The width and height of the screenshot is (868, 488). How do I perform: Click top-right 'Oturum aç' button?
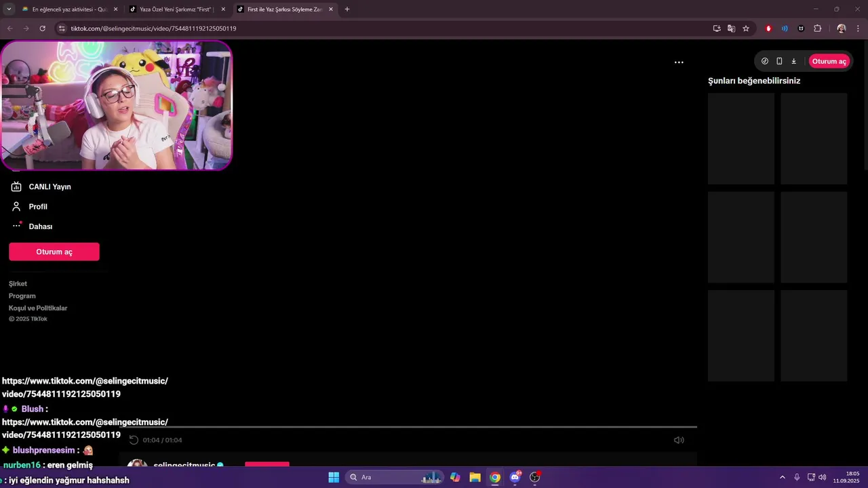click(x=829, y=61)
